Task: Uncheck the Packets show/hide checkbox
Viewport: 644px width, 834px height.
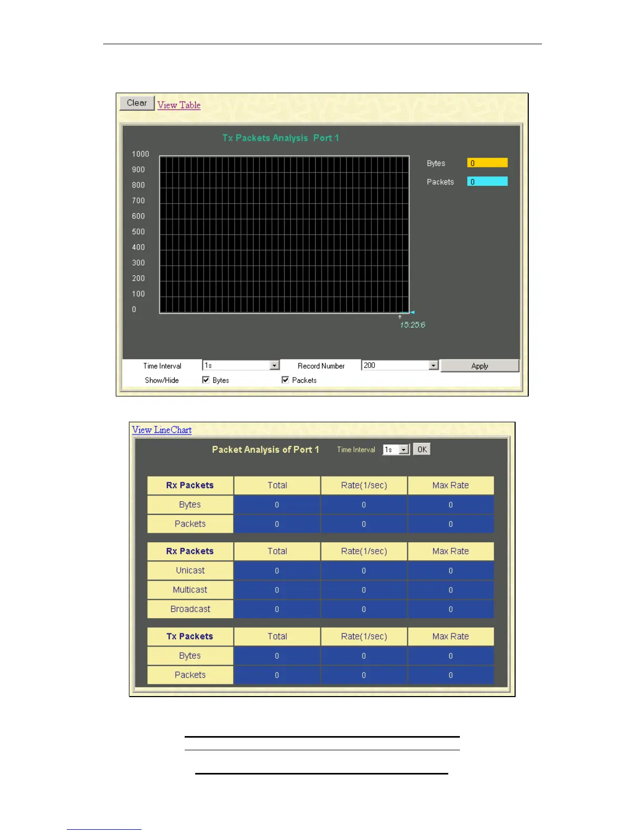Action: point(285,380)
